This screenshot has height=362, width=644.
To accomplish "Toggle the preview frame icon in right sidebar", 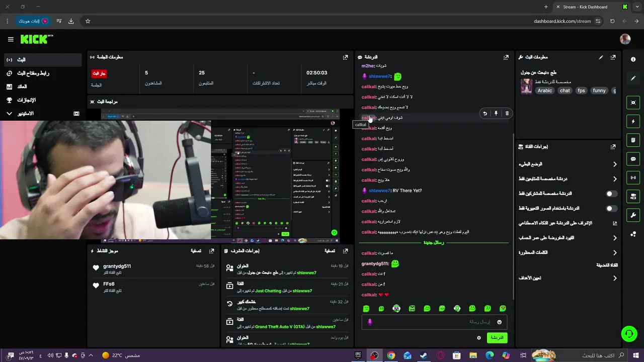I will pos(633,103).
